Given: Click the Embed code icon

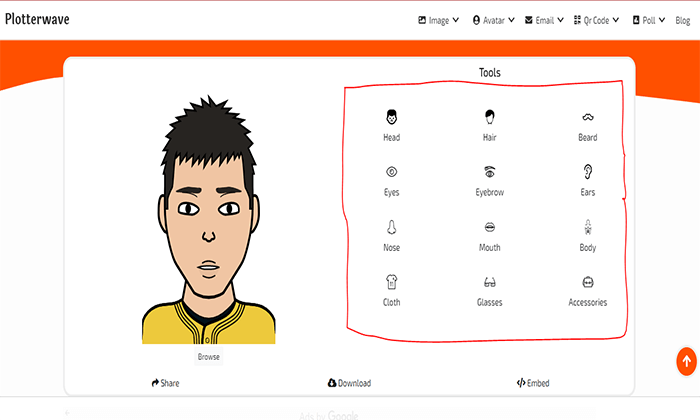Looking at the screenshot, I should [x=521, y=383].
